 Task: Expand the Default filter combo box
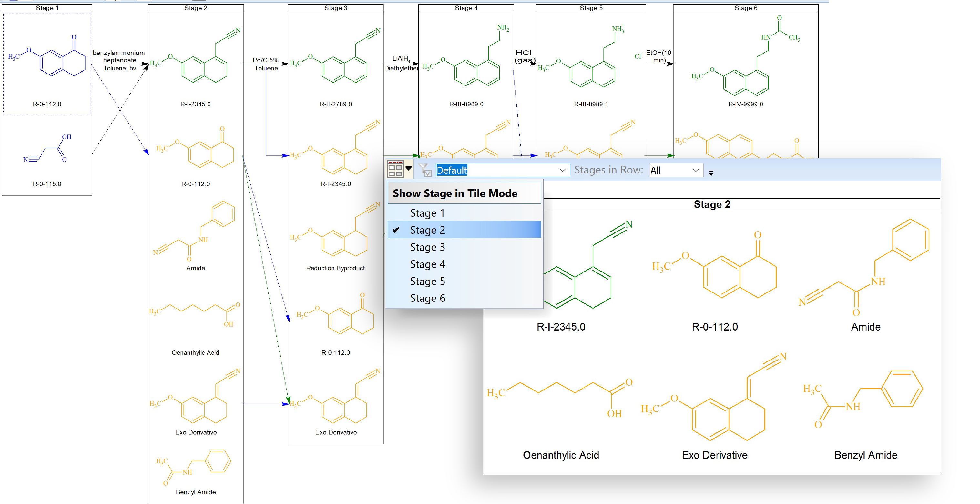562,170
